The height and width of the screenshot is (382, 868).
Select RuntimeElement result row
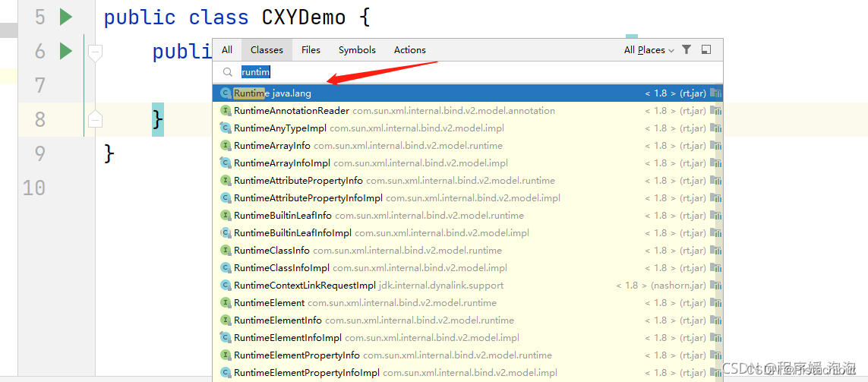pyautogui.click(x=468, y=303)
